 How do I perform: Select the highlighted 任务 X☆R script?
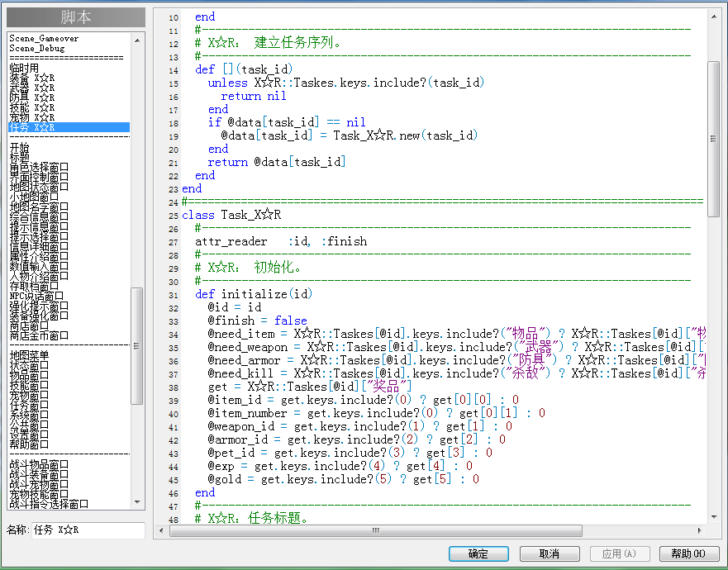(69, 127)
